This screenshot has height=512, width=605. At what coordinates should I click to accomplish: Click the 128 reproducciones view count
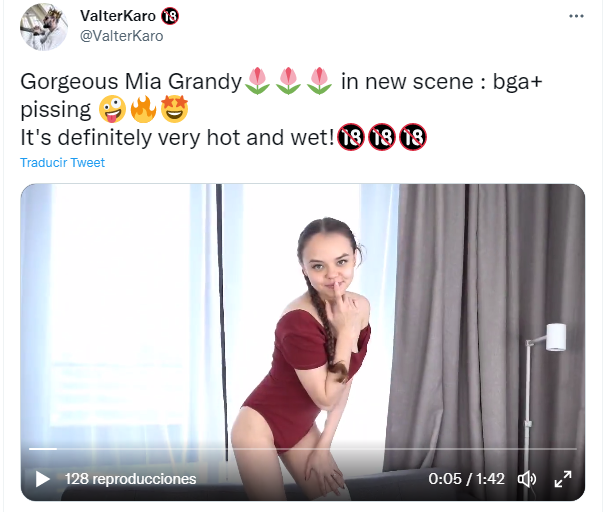(x=130, y=479)
